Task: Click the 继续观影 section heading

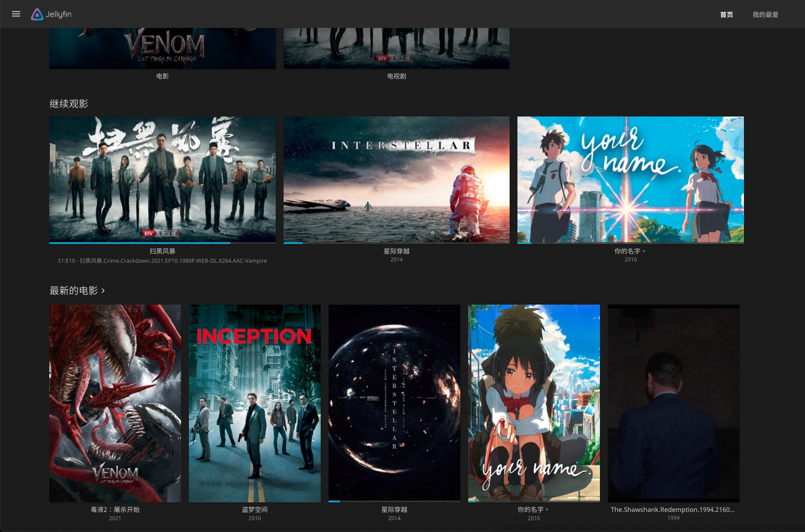Action: pos(69,103)
